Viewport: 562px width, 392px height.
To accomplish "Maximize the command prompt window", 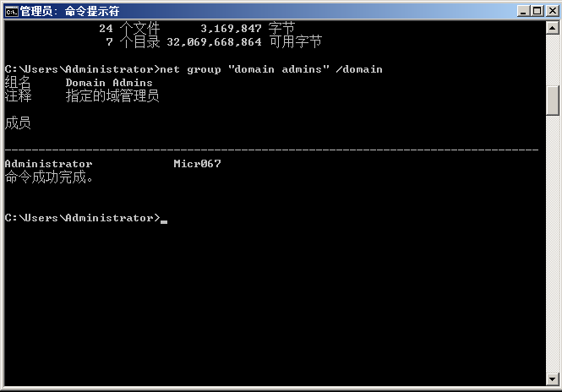I will coord(537,11).
